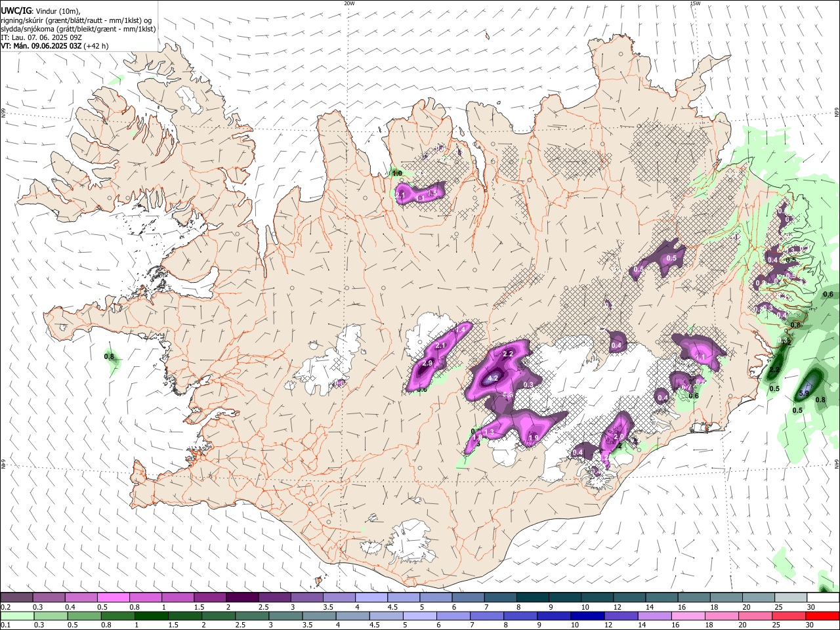Click the '1.4' snowfall value on the map
The width and height of the screenshot is (840, 630).
[x=461, y=329]
